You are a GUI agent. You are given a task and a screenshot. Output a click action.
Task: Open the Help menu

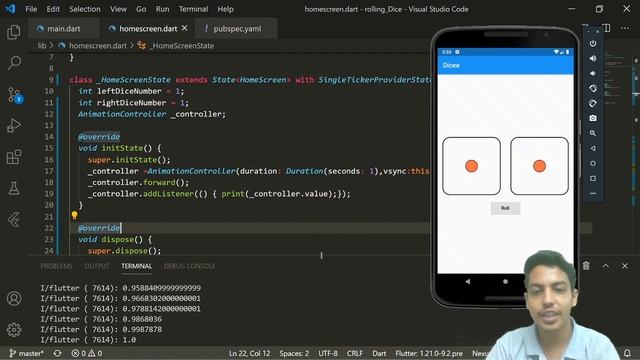pos(225,9)
